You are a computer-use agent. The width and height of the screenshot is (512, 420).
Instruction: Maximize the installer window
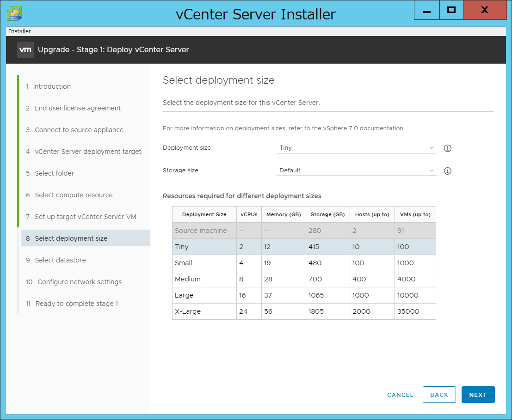(451, 10)
